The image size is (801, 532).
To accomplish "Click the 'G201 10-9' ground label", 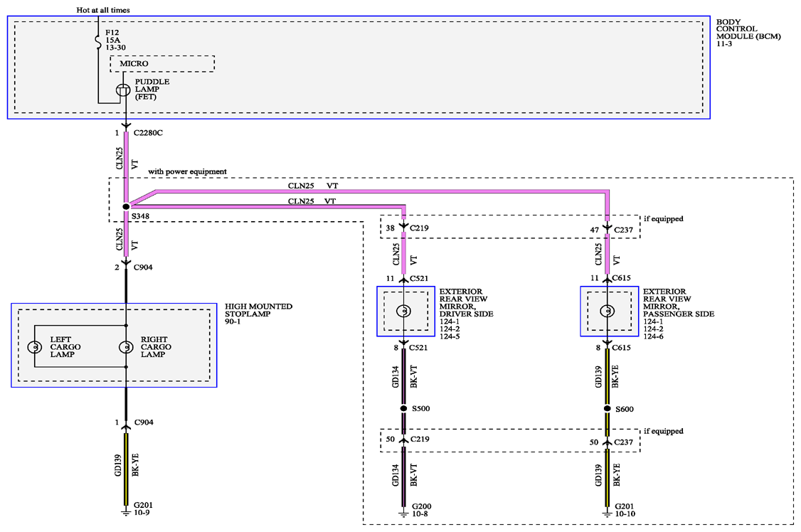I will [143, 509].
